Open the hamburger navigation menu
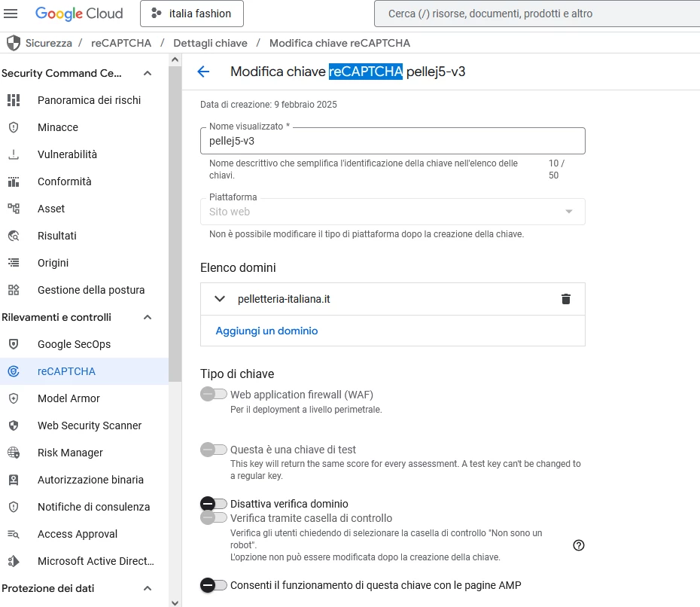This screenshot has height=607, width=700. click(x=11, y=14)
